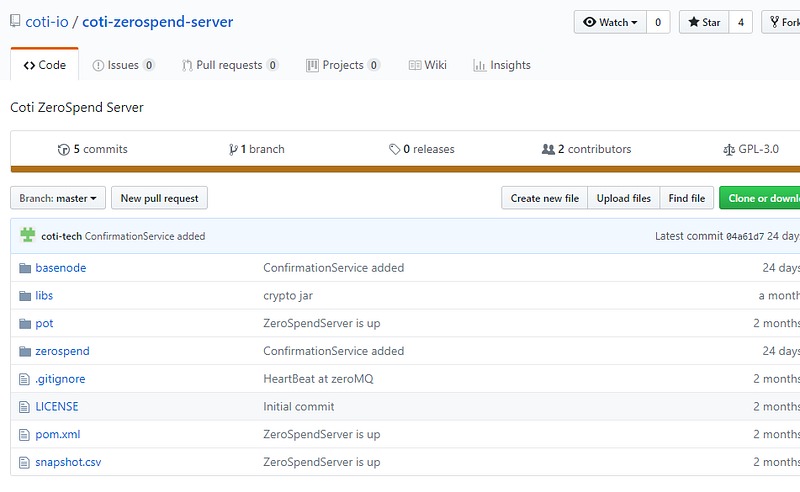Viewport: 800px width, 492px height.
Task: Expand the Watch dropdown menu
Action: coord(609,22)
